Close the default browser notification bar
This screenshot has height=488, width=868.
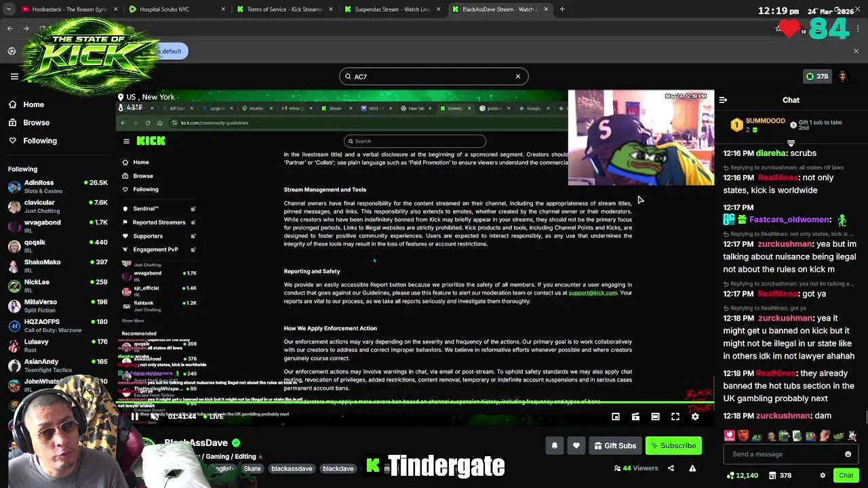(856, 52)
